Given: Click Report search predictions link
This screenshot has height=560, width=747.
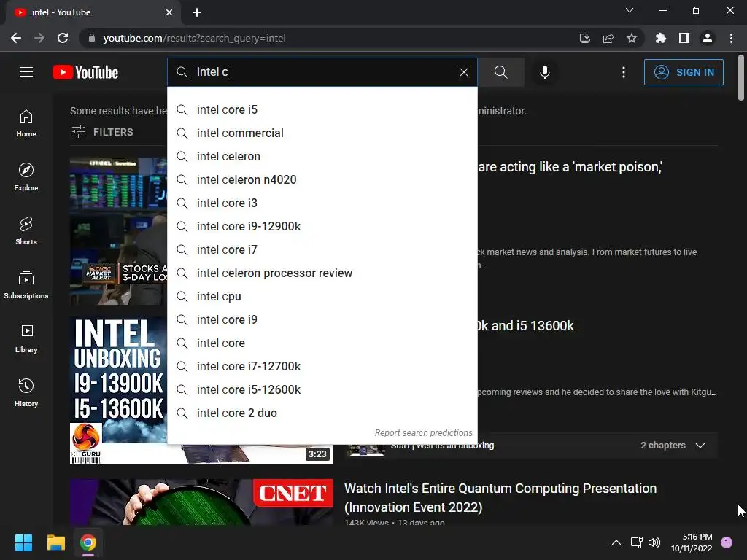Looking at the screenshot, I should coord(423,433).
